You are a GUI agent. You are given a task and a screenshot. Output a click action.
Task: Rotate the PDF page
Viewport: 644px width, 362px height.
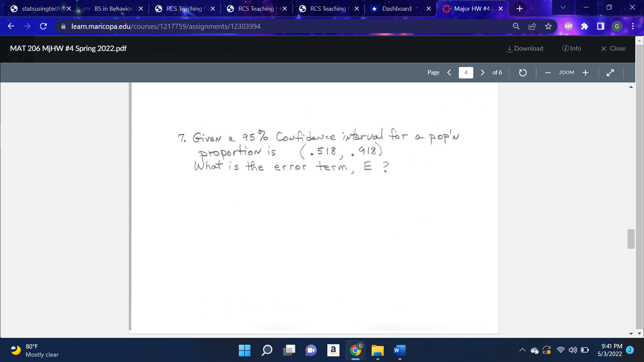(x=522, y=72)
